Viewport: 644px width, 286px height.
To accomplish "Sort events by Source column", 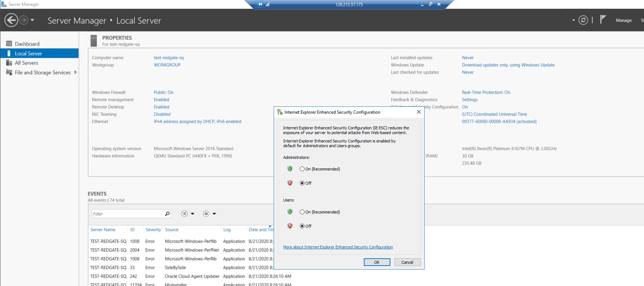I will tap(172, 230).
